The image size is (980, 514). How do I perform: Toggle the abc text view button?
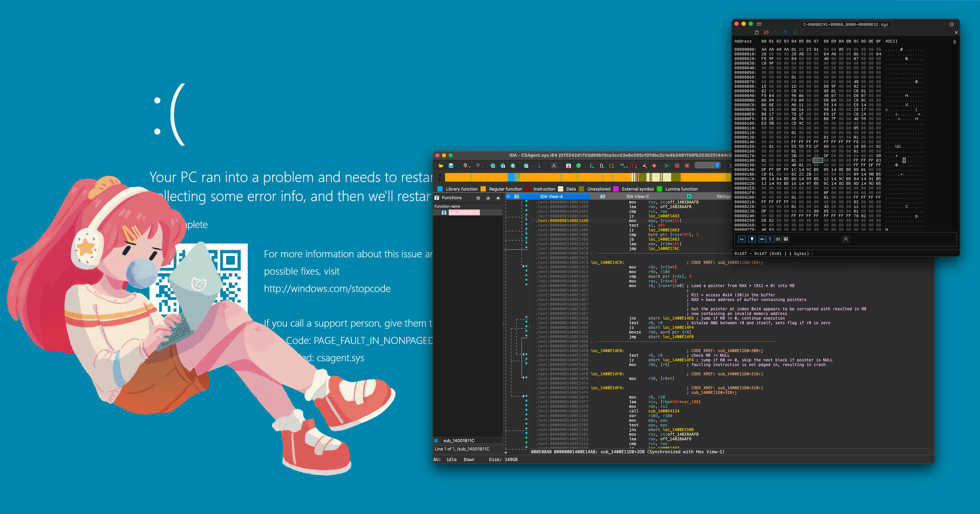coord(762,239)
